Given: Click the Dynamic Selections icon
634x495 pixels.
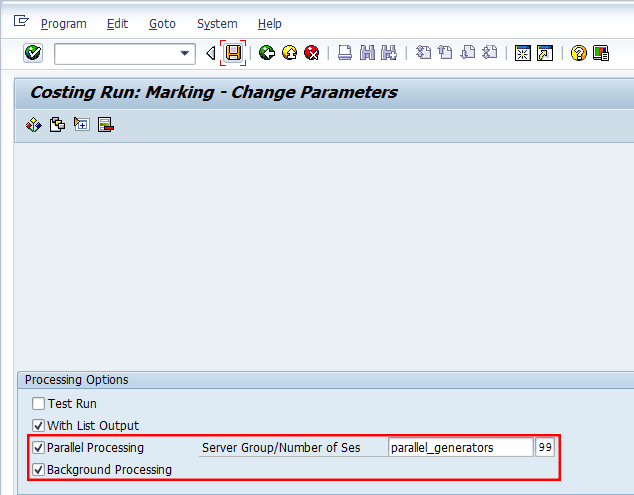Looking at the screenshot, I should coord(82,125).
